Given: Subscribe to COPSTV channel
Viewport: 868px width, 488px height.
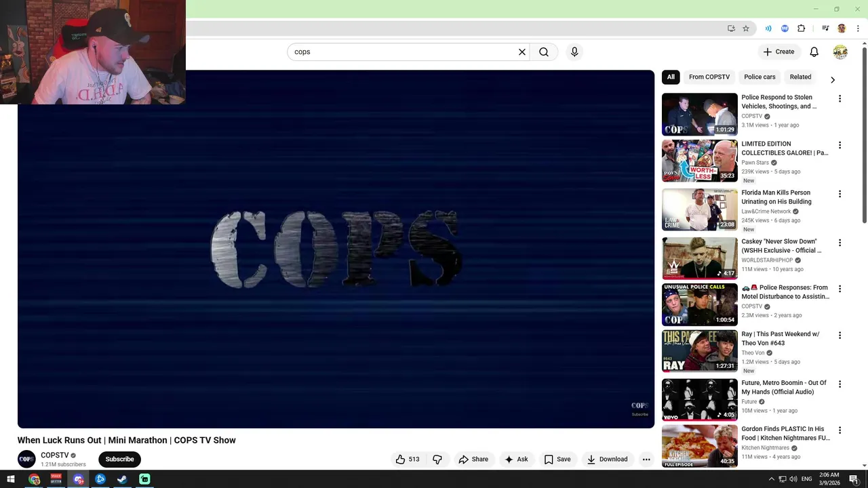Looking at the screenshot, I should 119,459.
